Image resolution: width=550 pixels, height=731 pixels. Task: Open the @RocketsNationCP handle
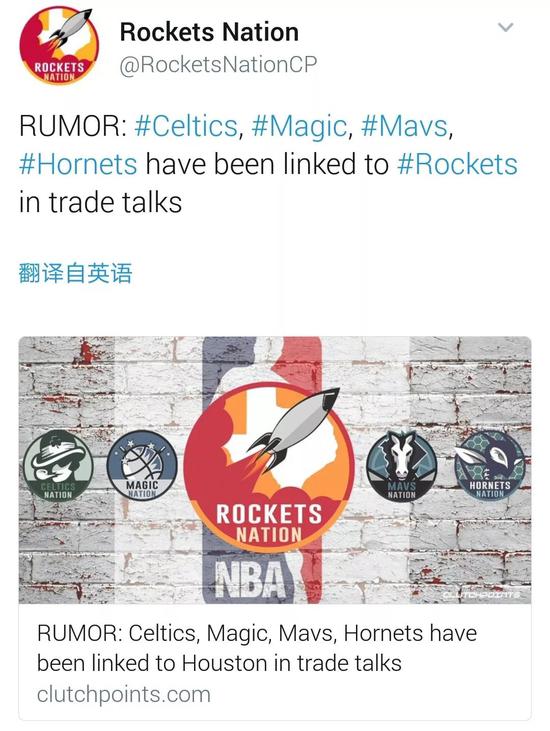point(218,64)
